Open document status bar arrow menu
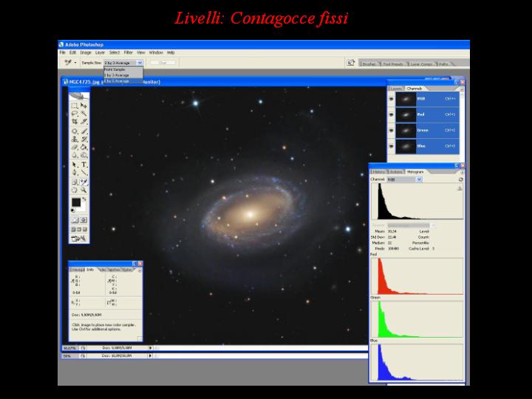Screen dimensions: 532x399 [x=150, y=348]
